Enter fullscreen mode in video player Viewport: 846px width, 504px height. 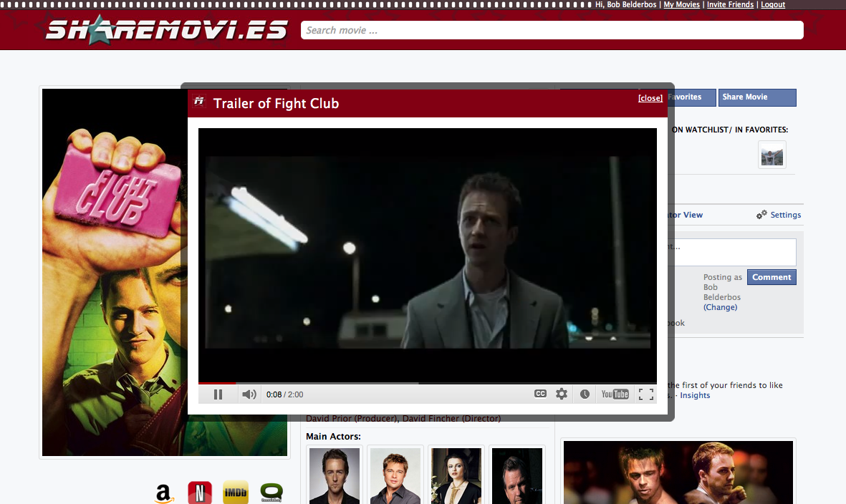646,394
